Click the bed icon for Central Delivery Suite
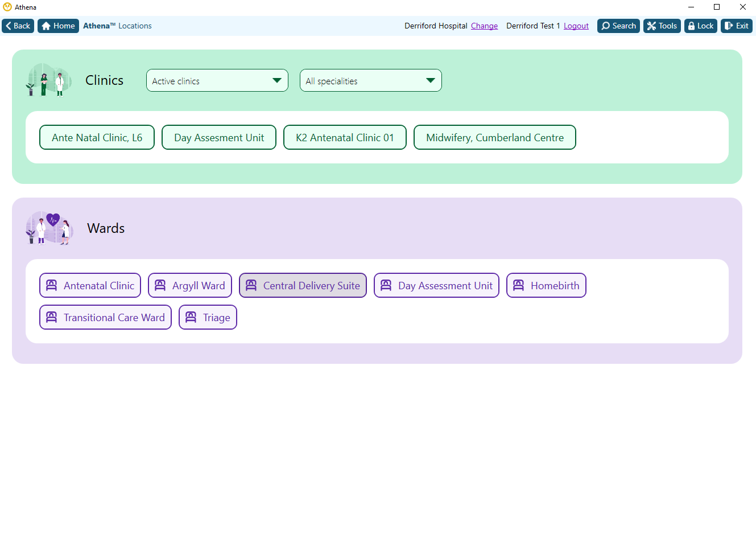The height and width of the screenshot is (550, 756). pyautogui.click(x=251, y=285)
